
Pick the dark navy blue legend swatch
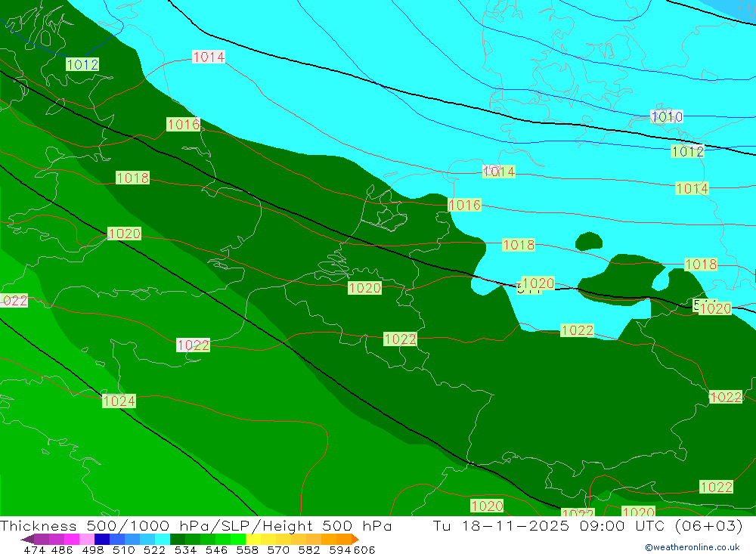tap(102, 539)
